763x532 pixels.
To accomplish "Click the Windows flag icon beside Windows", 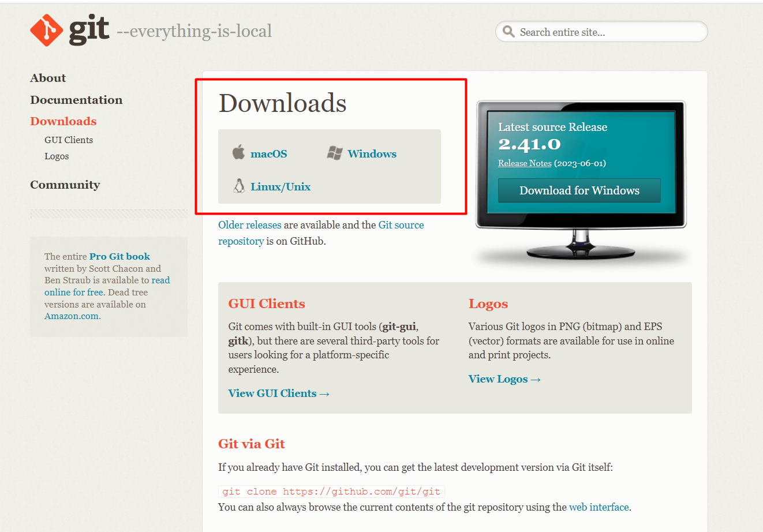I will coord(335,153).
